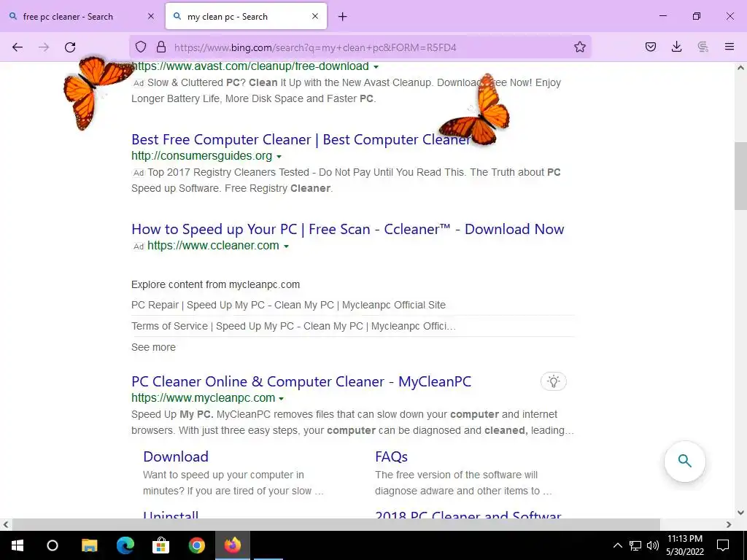Image resolution: width=747 pixels, height=560 pixels.
Task: Open the shield tracking protection icon
Action: 141,47
